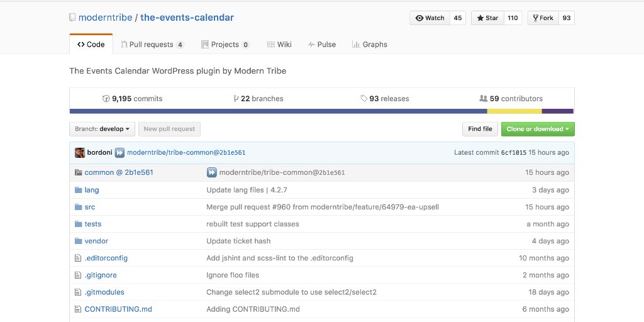This screenshot has width=644, height=322.
Task: Open the lang folder
Action: tap(92, 190)
